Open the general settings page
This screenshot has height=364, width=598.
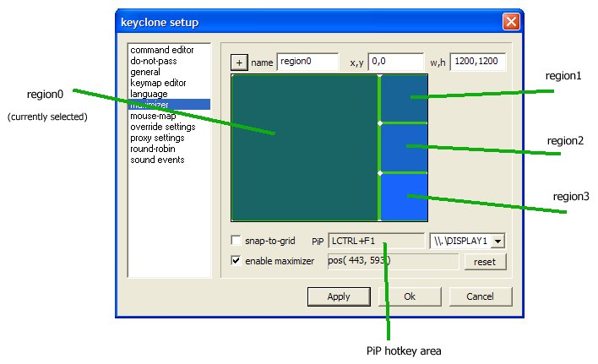(x=145, y=72)
